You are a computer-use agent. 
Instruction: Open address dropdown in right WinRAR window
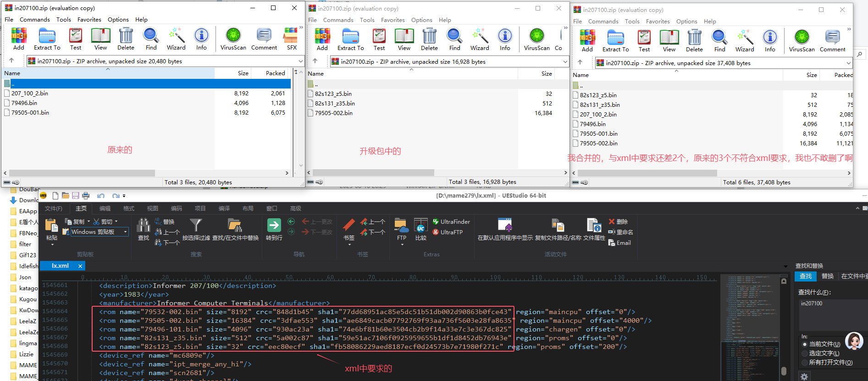pos(848,63)
